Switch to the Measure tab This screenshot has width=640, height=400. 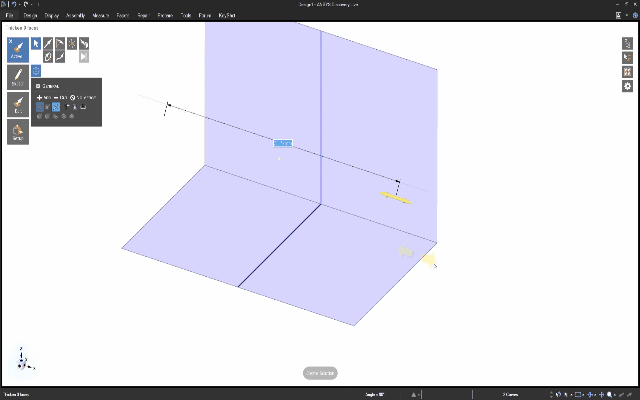(x=100, y=16)
